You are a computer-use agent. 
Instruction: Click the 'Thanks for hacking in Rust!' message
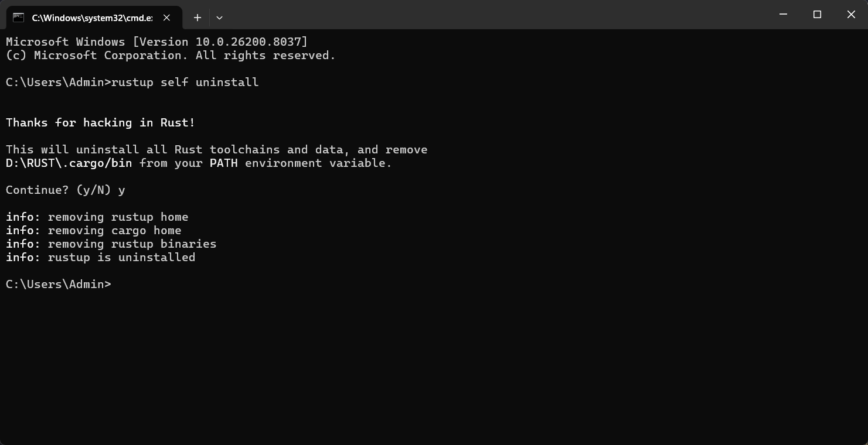(x=100, y=123)
